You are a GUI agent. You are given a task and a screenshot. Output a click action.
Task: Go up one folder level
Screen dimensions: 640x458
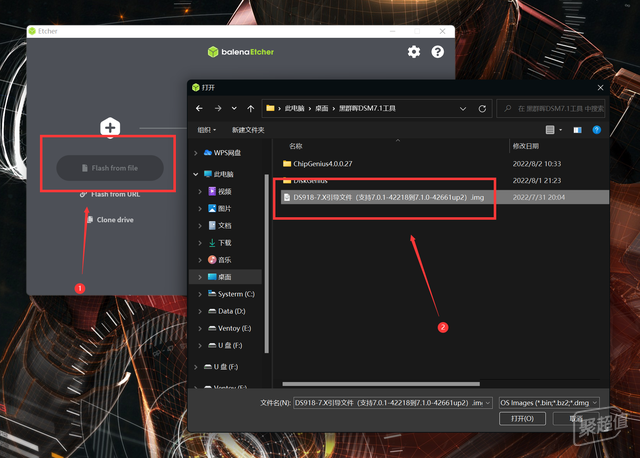[251, 108]
